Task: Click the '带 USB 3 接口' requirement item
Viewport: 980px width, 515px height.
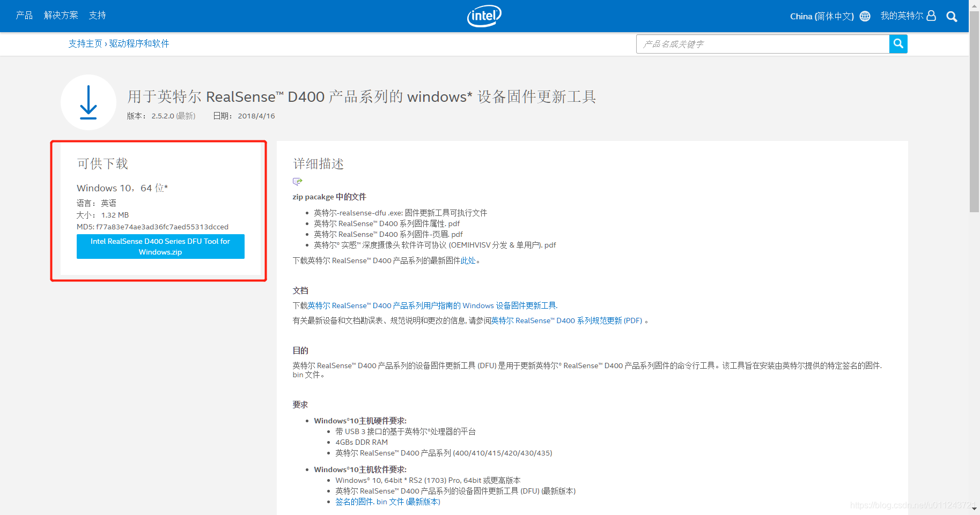Action: coord(406,431)
